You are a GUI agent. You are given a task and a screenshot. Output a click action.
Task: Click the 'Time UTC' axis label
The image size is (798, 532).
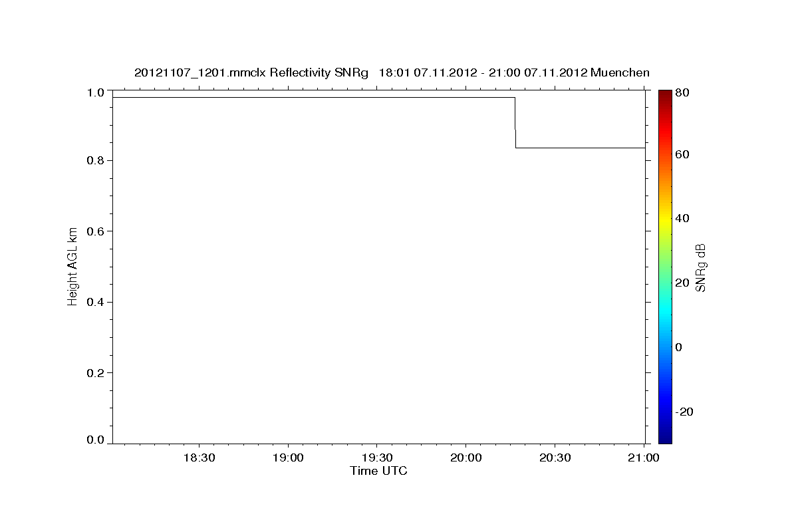378,471
